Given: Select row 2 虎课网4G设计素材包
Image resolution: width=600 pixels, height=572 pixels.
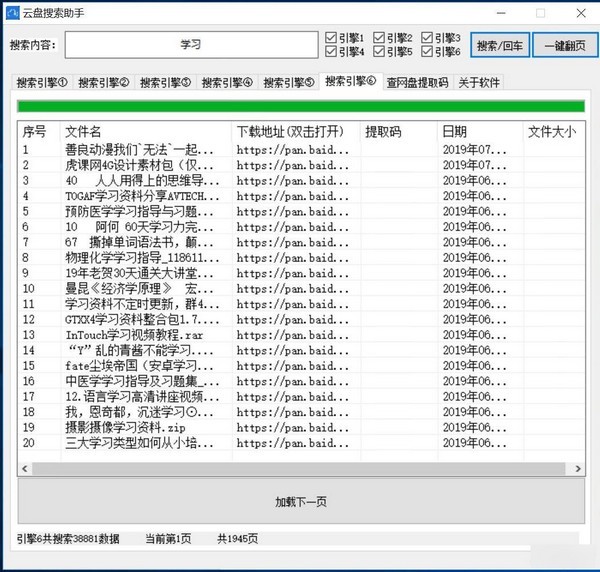Looking at the screenshot, I should point(301,165).
